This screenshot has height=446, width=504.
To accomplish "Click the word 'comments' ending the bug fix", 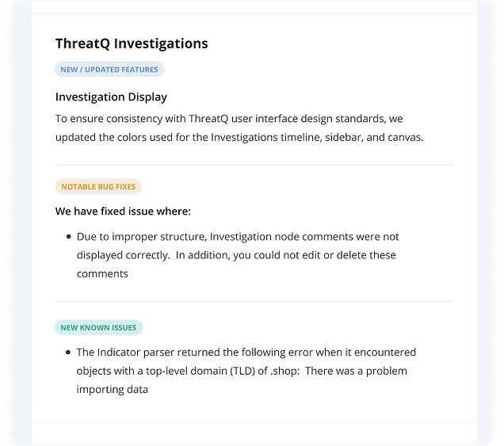I will (102, 274).
